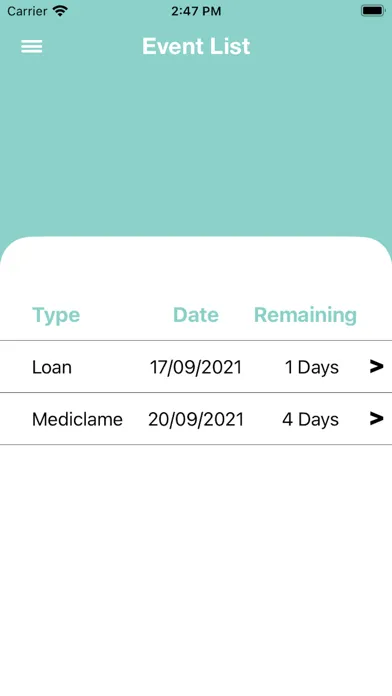392x696 pixels.
Task: Open the hamburger menu
Action: pos(32,47)
